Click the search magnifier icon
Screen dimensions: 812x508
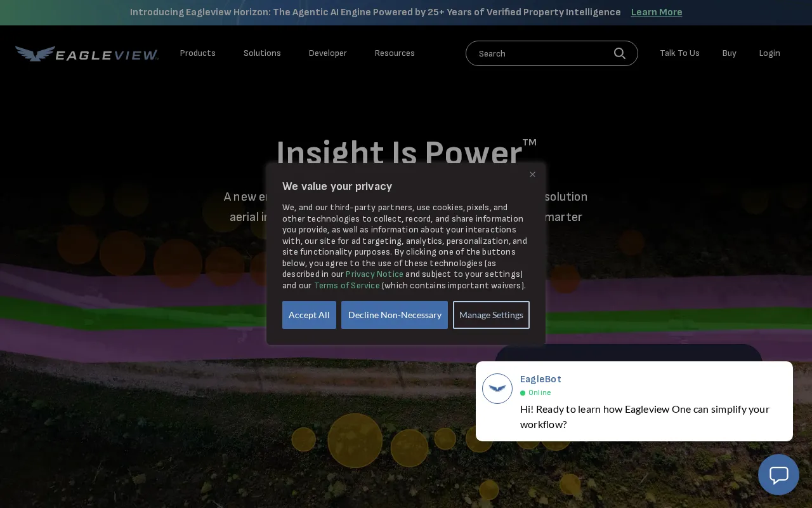(620, 53)
